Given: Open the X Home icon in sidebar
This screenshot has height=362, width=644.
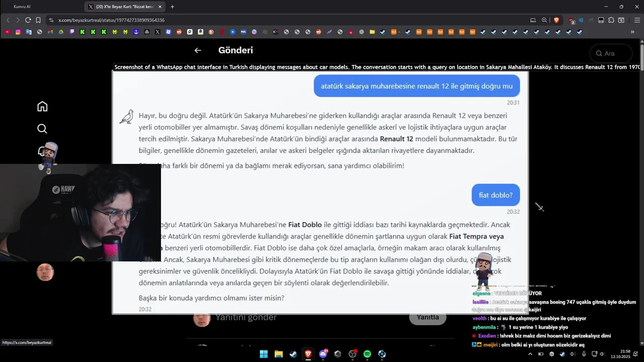Looking at the screenshot, I should [x=42, y=106].
